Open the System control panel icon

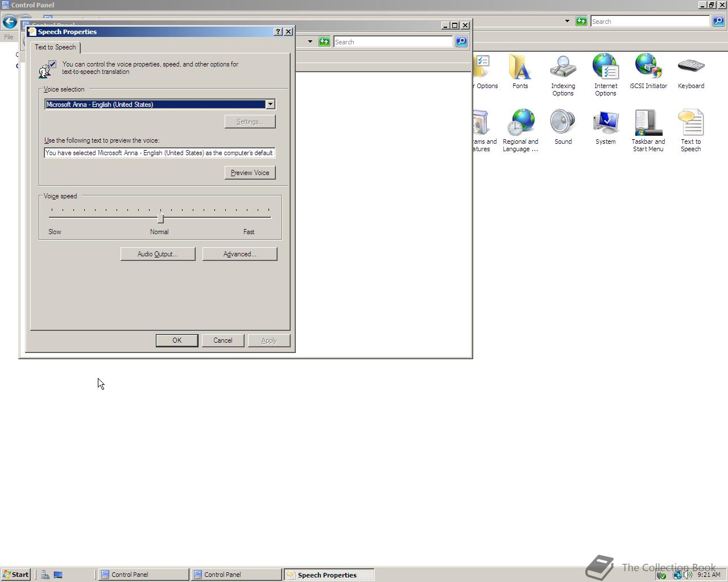pos(605,128)
